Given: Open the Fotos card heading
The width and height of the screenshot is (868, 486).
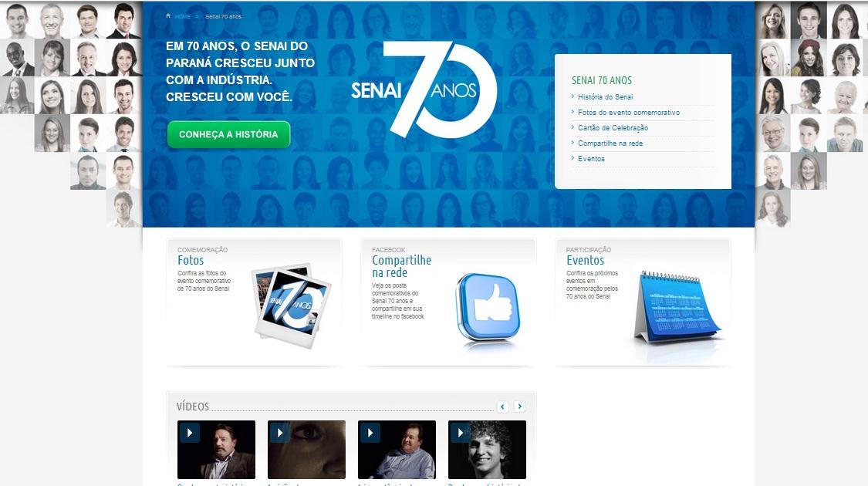Looking at the screenshot, I should 191,260.
